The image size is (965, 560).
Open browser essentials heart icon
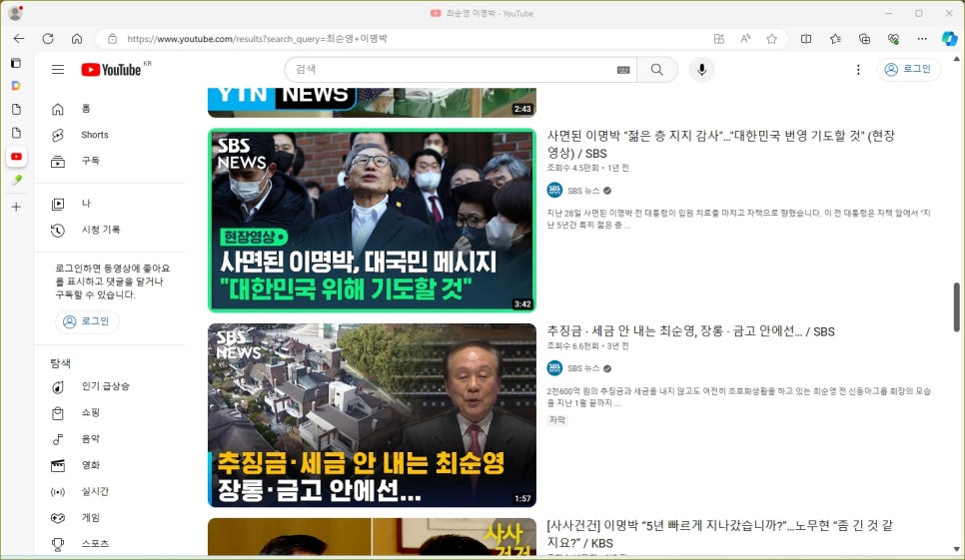click(x=894, y=39)
